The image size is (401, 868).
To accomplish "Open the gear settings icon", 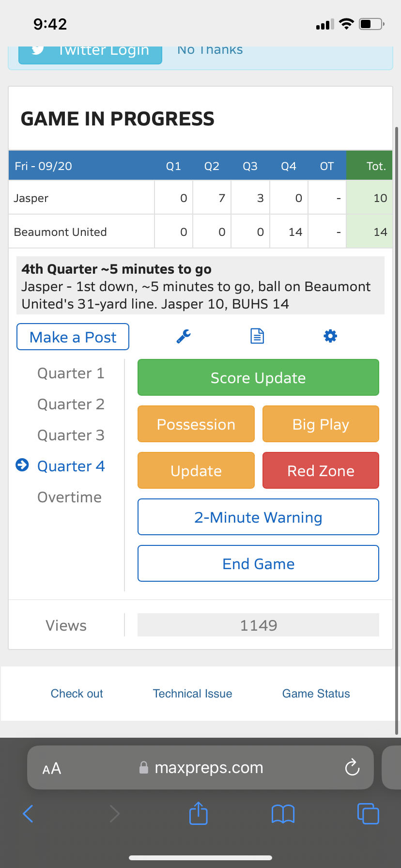I will coord(330,336).
